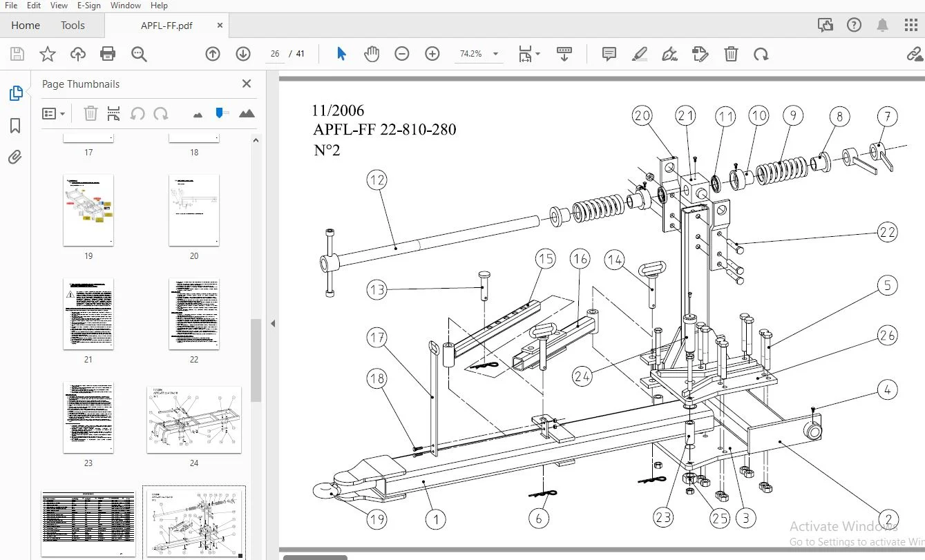The height and width of the screenshot is (560, 925).
Task: Open the find text magnifier tool
Action: [139, 54]
